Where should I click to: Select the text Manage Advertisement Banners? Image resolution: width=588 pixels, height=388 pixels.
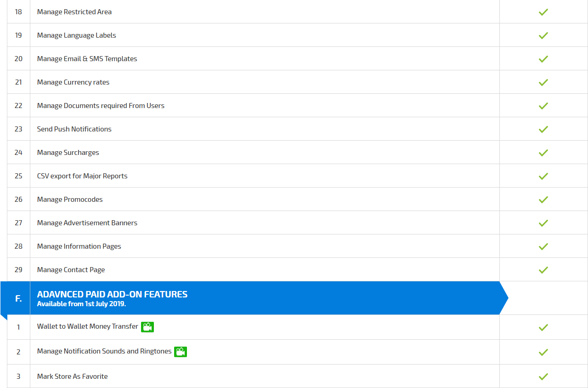click(x=87, y=223)
